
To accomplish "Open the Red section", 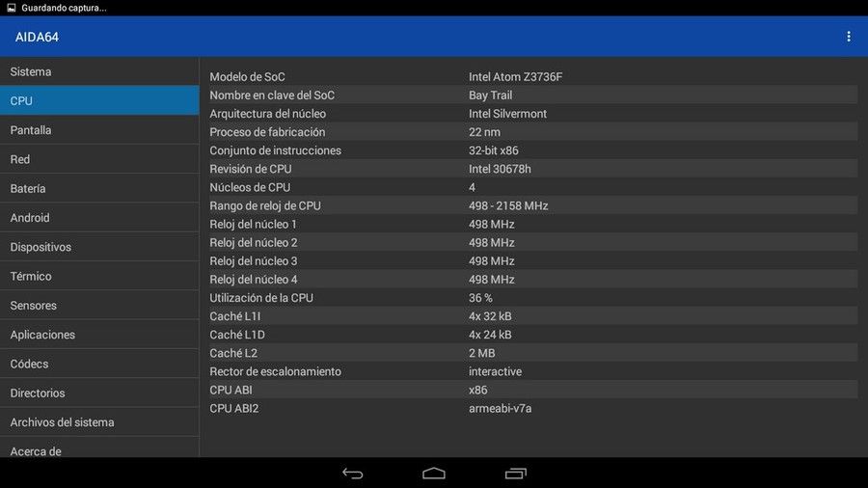I will tap(99, 159).
